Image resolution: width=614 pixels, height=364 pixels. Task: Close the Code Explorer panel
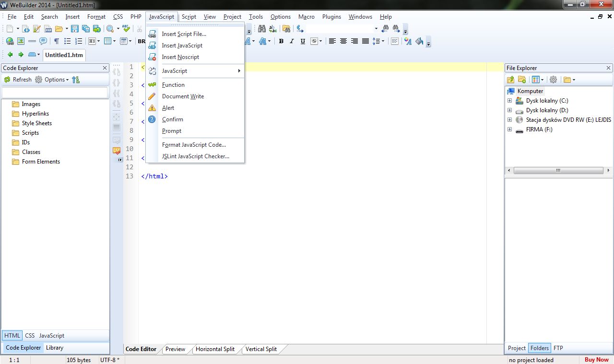click(x=105, y=68)
